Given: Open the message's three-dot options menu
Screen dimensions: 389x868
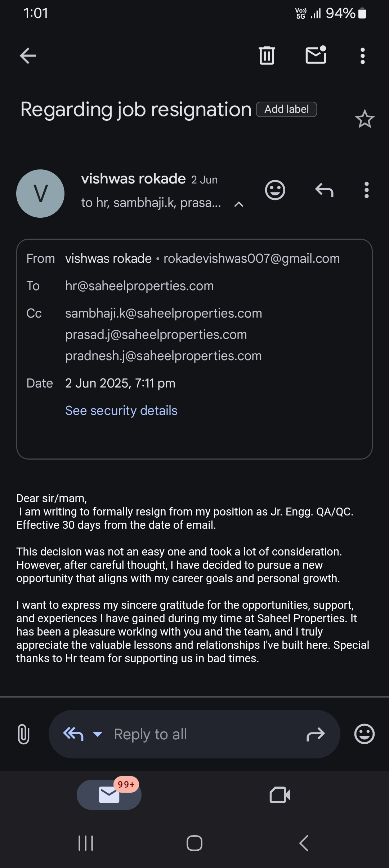Looking at the screenshot, I should (366, 190).
